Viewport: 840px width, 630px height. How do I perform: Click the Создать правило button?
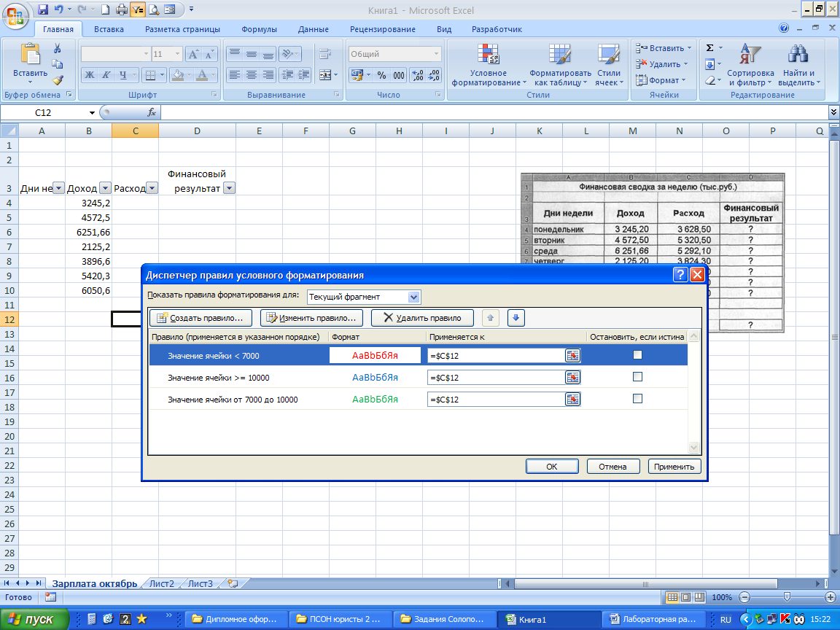pyautogui.click(x=201, y=318)
